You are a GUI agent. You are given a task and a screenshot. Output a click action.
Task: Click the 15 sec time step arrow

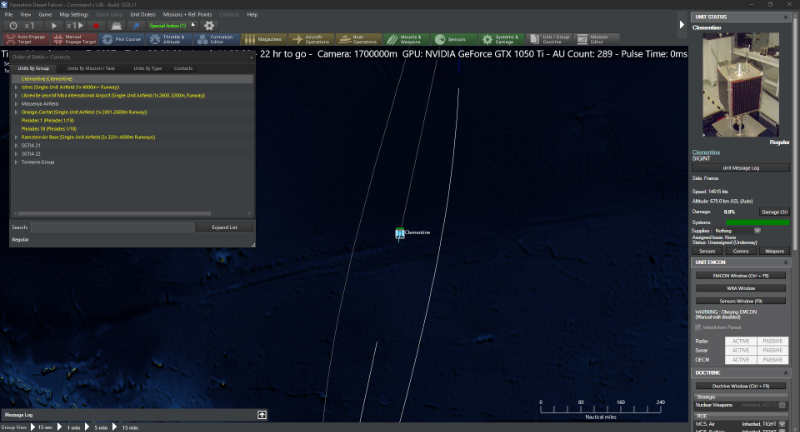click(33, 427)
